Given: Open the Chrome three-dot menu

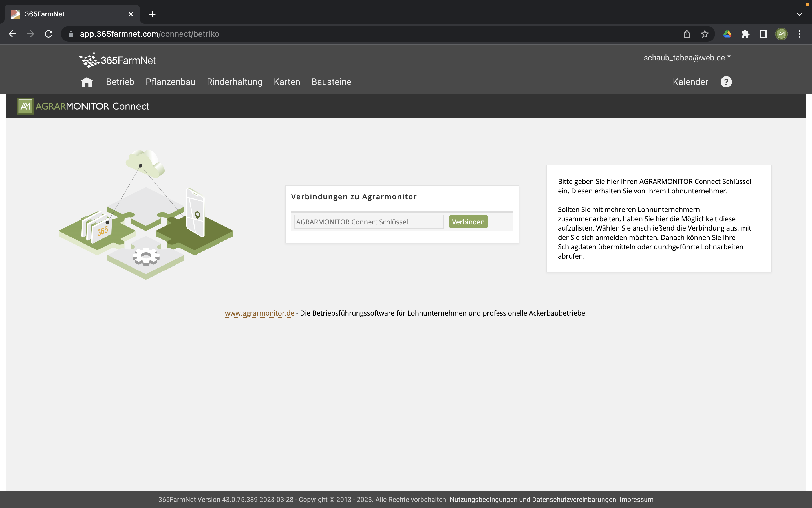Looking at the screenshot, I should click(800, 34).
